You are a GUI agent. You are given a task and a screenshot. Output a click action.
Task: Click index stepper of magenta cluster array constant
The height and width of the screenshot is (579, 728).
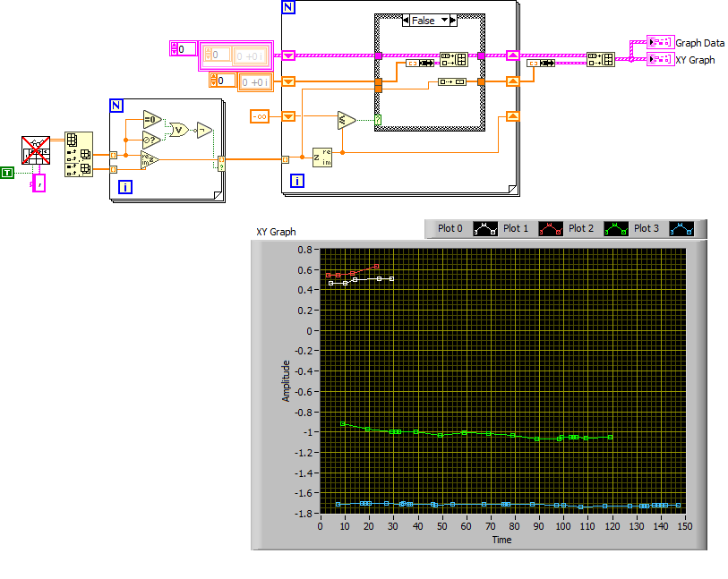pyautogui.click(x=175, y=48)
